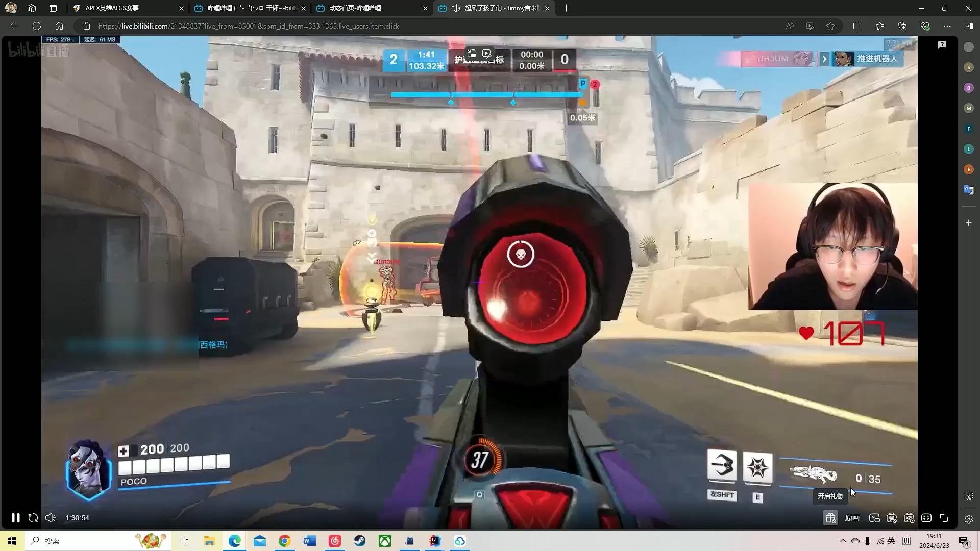Open Mail app from taskbar
The image size is (980, 551).
coord(260,541)
